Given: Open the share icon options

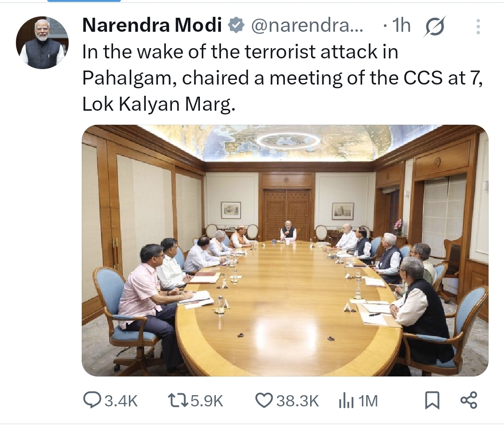Looking at the screenshot, I should (469, 400).
